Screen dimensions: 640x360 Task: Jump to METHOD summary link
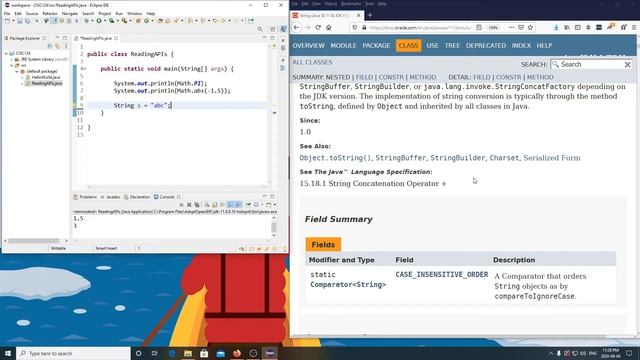pyautogui.click(x=422, y=77)
